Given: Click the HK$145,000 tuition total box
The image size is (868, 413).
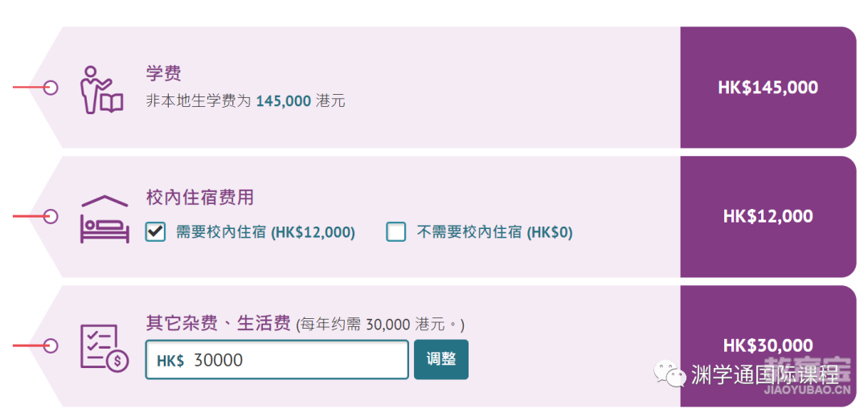Looking at the screenshot, I should click(x=768, y=88).
